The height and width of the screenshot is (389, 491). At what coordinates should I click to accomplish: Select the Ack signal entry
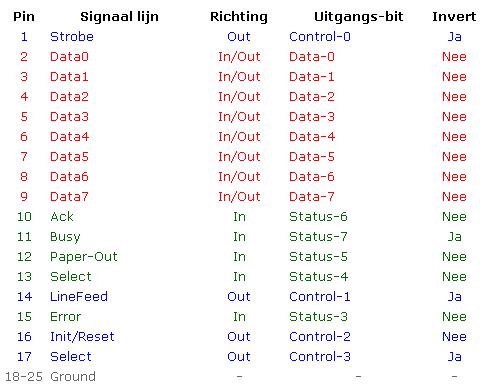click(62, 217)
